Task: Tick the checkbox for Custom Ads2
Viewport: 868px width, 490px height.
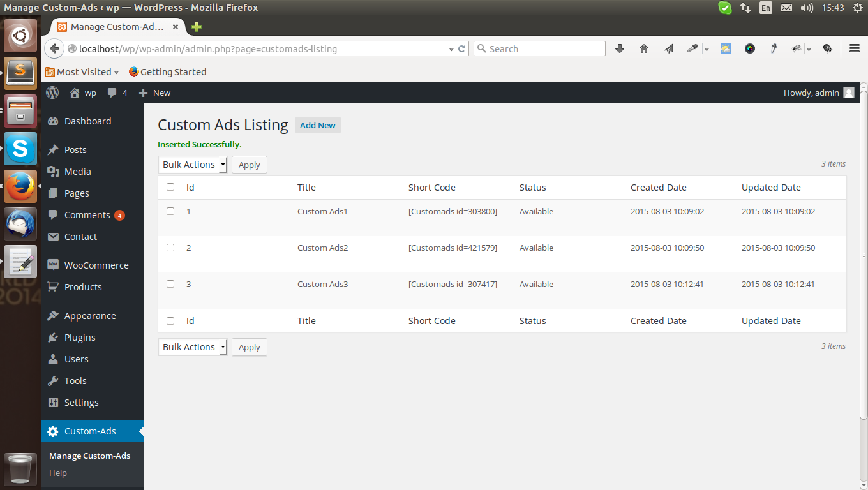Action: [170, 248]
